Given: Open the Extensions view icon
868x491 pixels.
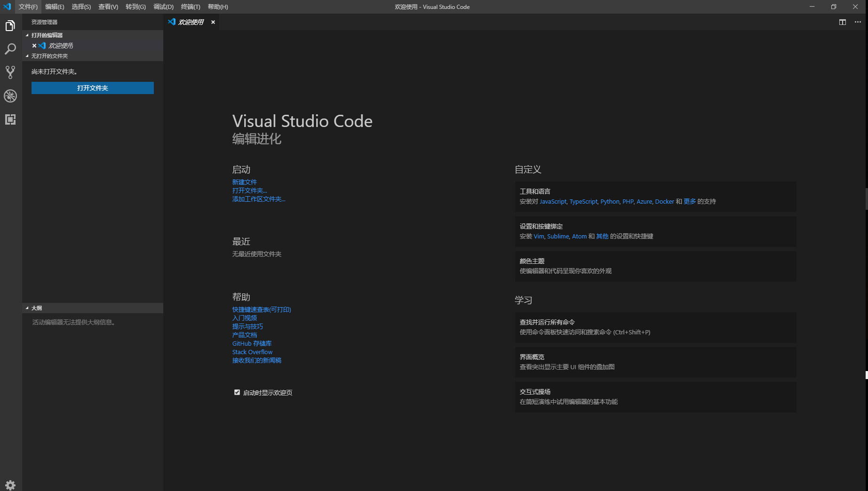Looking at the screenshot, I should pyautogui.click(x=10, y=119).
